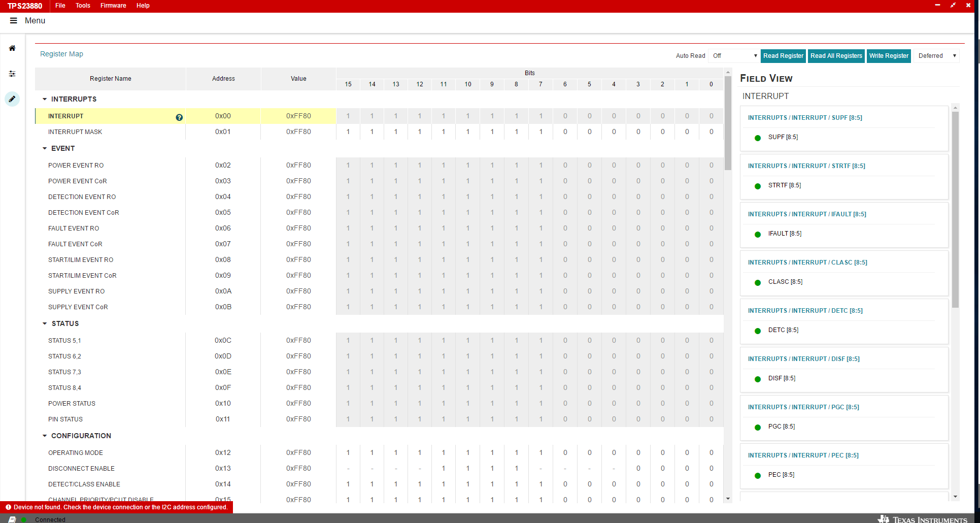Toggle bit 0 of INTERRUPT MASK
The height and width of the screenshot is (523, 980).
712,132
